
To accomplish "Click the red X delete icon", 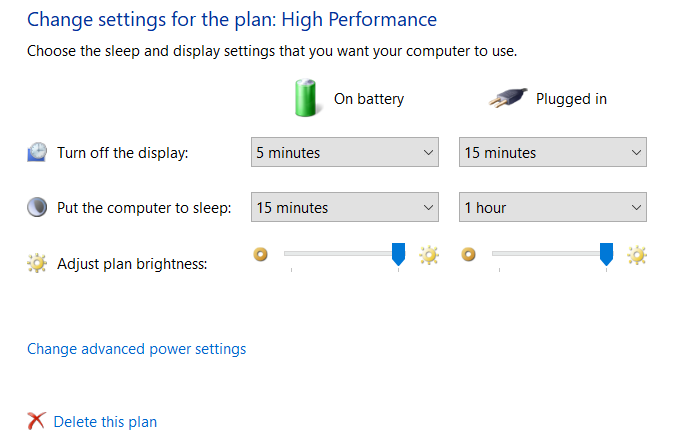I will click(x=37, y=421).
